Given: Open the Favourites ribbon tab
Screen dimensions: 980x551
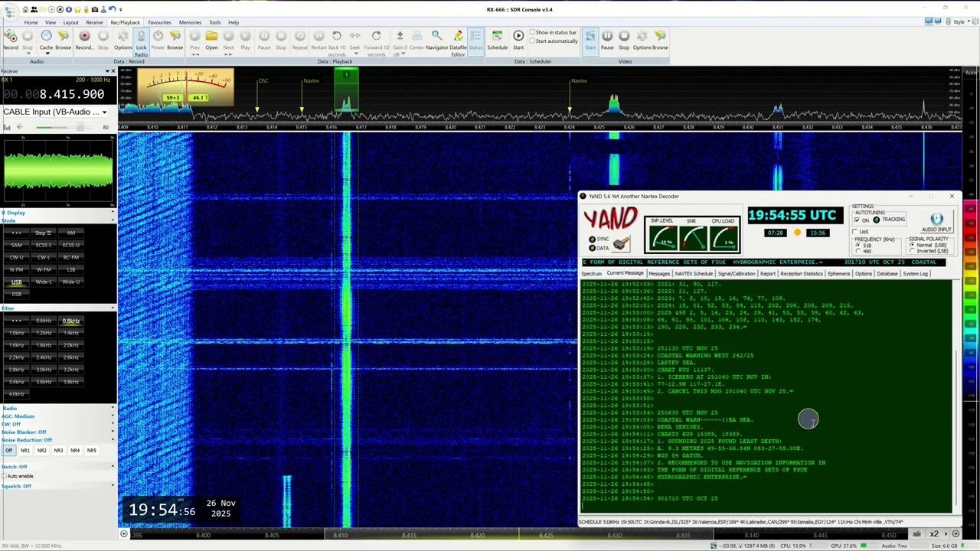Looking at the screenshot, I should 159,22.
